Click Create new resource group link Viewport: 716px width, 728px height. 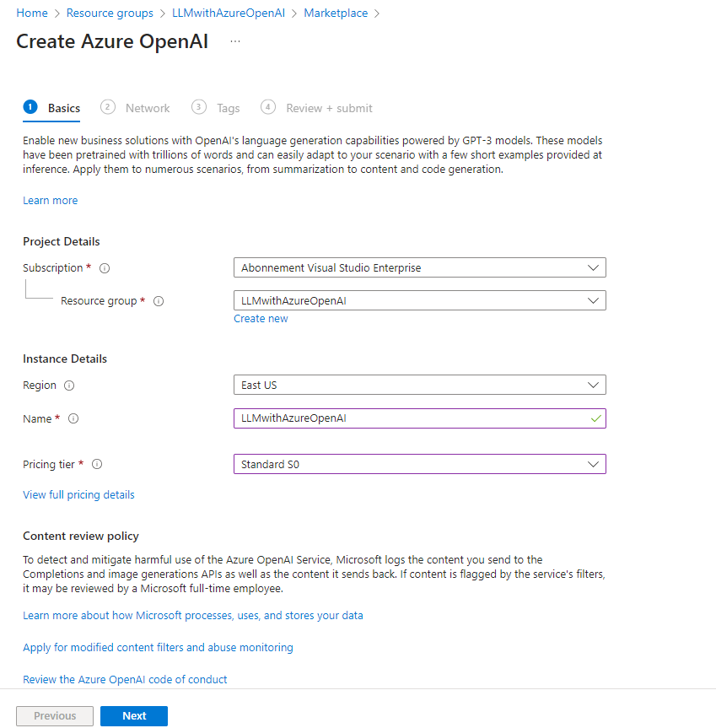(261, 319)
